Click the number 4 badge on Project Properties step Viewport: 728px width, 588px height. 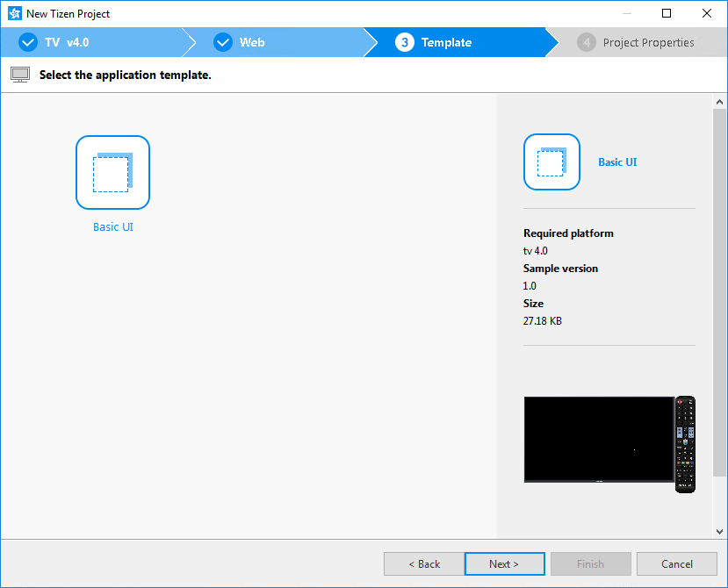tap(586, 41)
